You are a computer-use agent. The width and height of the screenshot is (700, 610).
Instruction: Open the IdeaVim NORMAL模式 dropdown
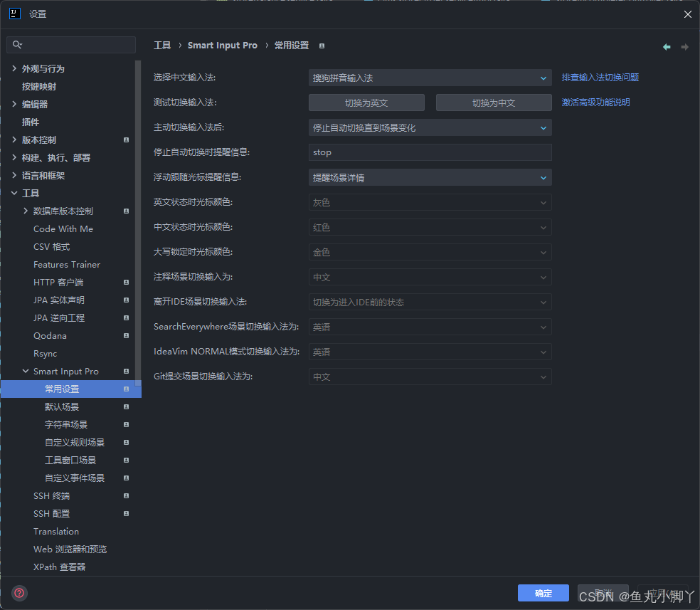click(x=430, y=352)
